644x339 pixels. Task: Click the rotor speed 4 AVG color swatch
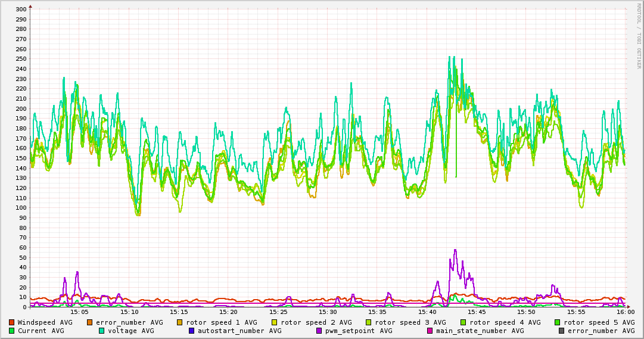click(x=463, y=322)
